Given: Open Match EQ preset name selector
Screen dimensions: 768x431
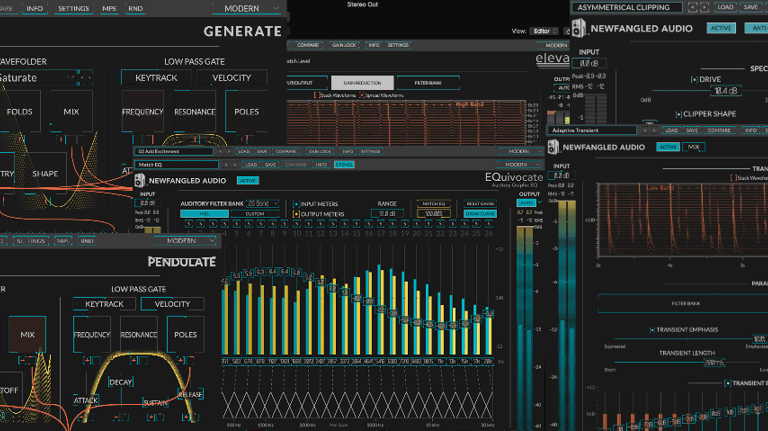Looking at the screenshot, I should pos(176,165).
